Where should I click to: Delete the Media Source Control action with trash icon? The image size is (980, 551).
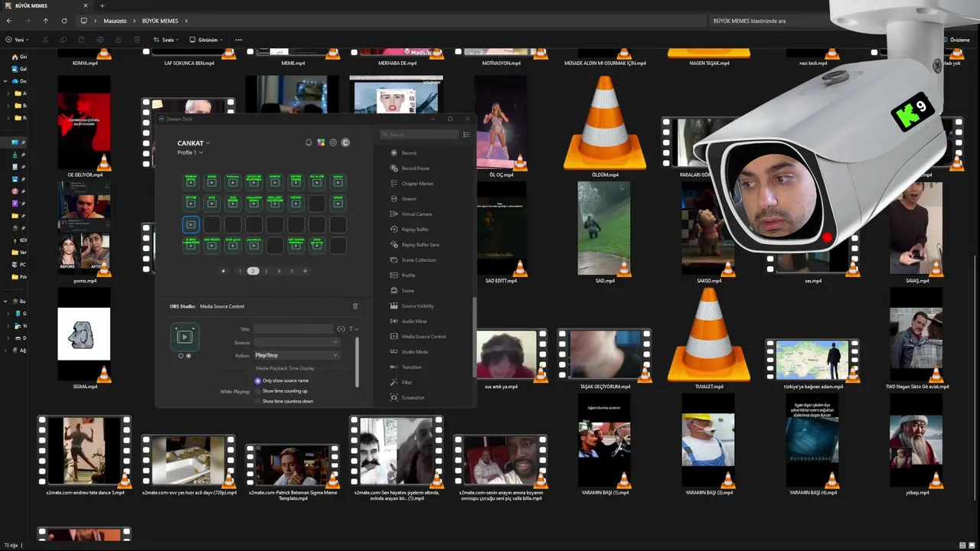[355, 306]
